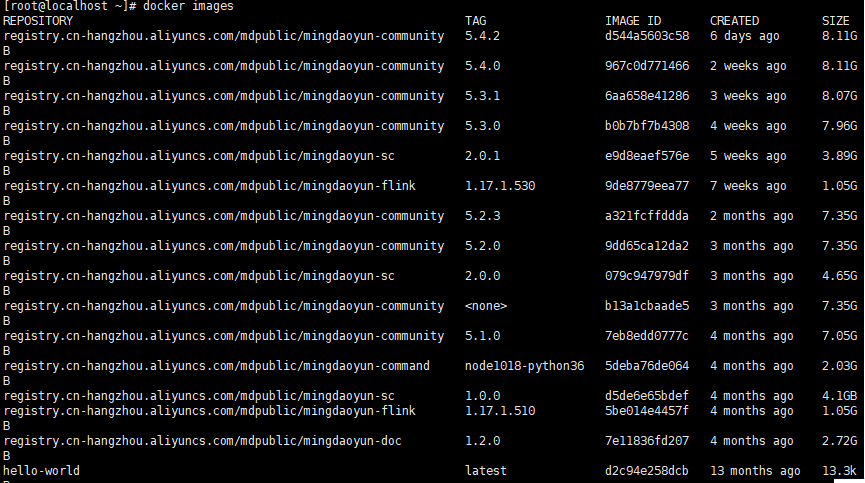Click tag 5.3.1
This screenshot has width=865, height=483.
[482, 96]
